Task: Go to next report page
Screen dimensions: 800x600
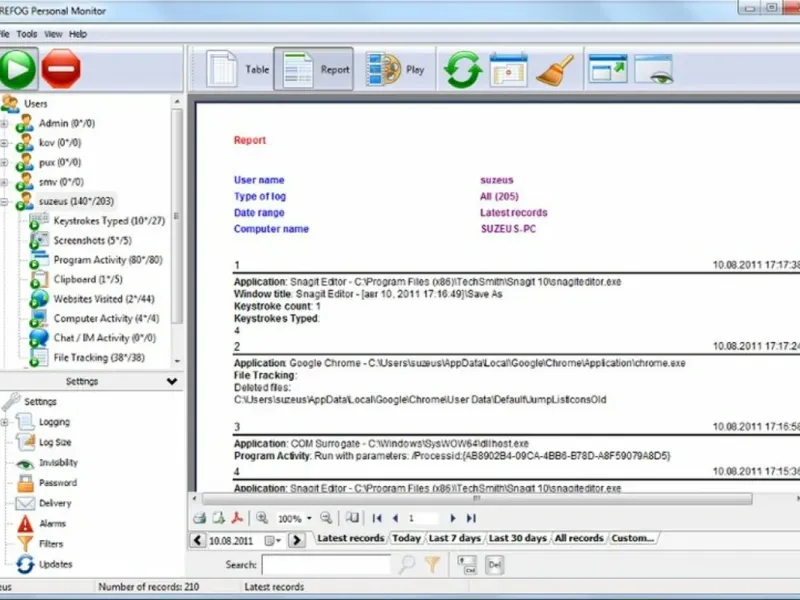Action: (453, 518)
